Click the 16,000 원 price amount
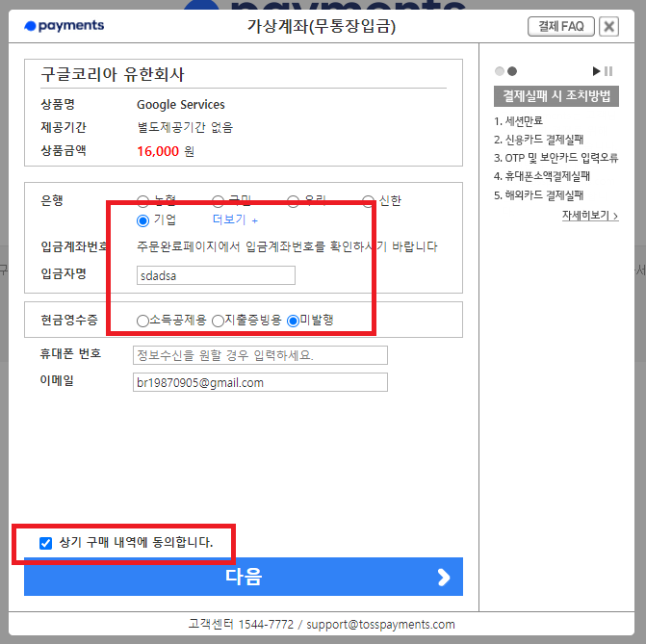Image resolution: width=646 pixels, height=644 pixels. 166,151
